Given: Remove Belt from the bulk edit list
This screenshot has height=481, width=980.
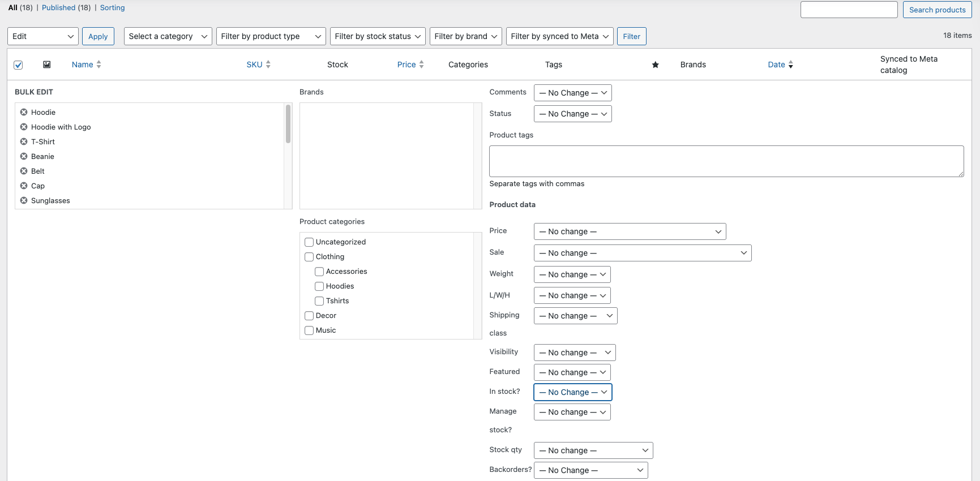Looking at the screenshot, I should point(24,171).
